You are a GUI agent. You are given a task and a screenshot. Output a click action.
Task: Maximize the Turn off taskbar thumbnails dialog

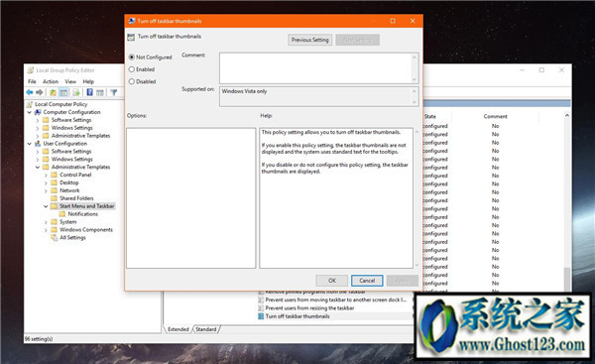tap(393, 21)
